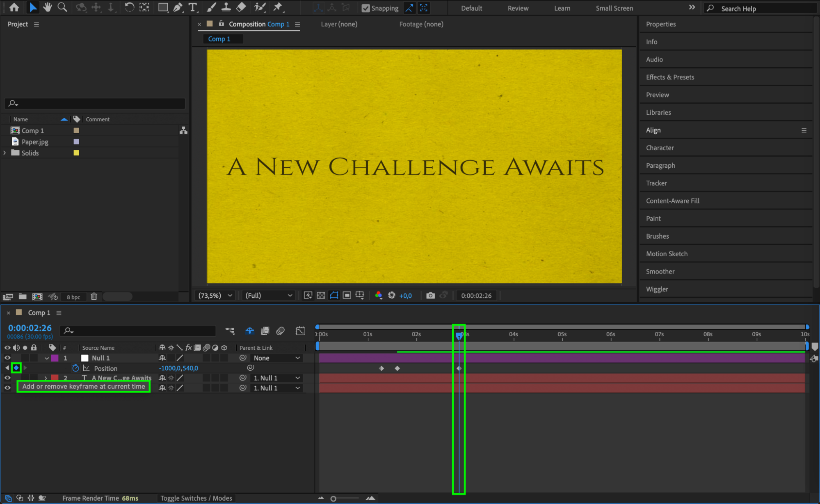Open the Effects & Presets panel
This screenshot has width=820, height=504.
pyautogui.click(x=670, y=77)
